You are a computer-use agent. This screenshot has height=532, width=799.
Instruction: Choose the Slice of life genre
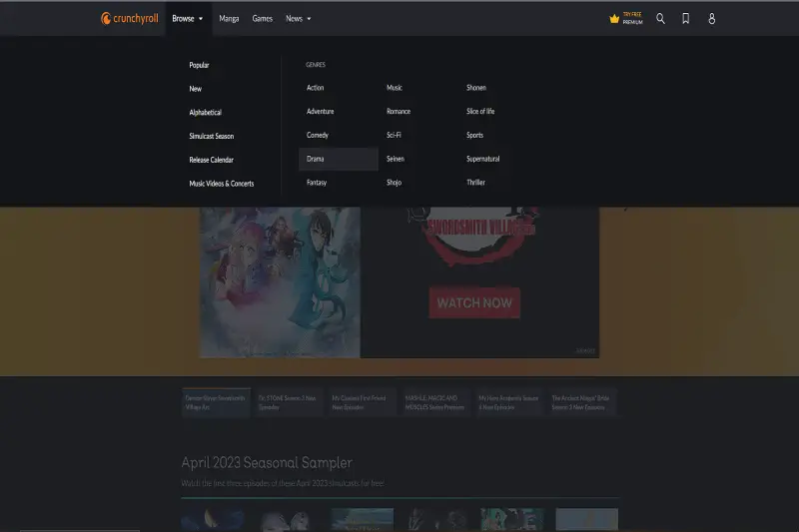point(480,112)
